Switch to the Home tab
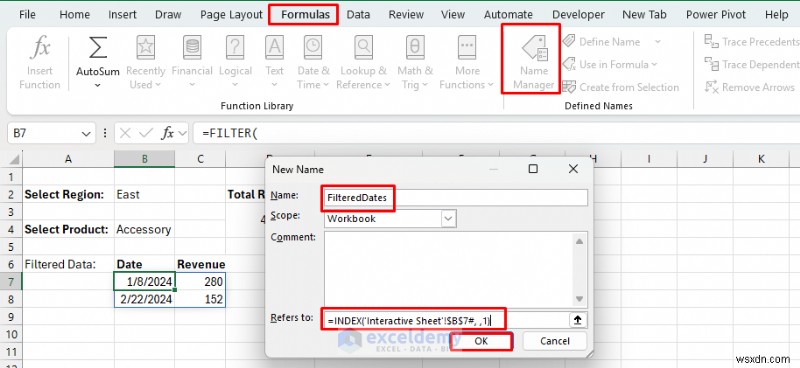Image resolution: width=800 pixels, height=368 pixels. [x=74, y=15]
